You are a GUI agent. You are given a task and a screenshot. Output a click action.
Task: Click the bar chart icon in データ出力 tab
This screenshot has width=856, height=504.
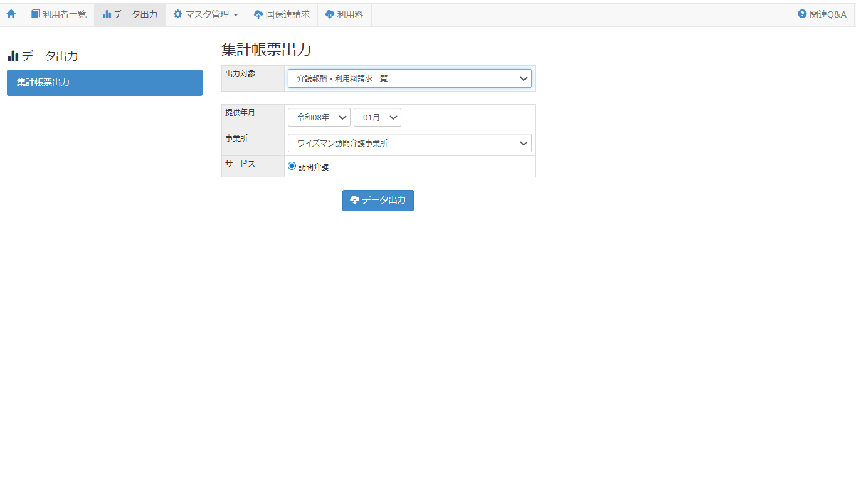pyautogui.click(x=107, y=14)
